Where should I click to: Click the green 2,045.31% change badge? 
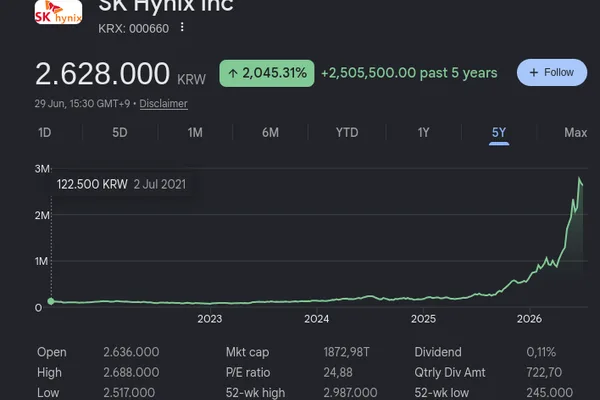point(267,73)
